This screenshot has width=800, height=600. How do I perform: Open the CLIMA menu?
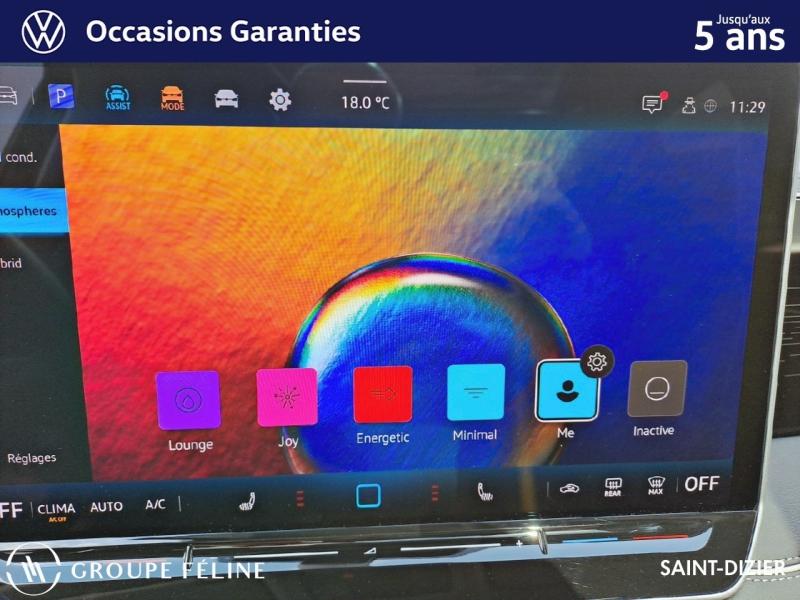point(56,510)
